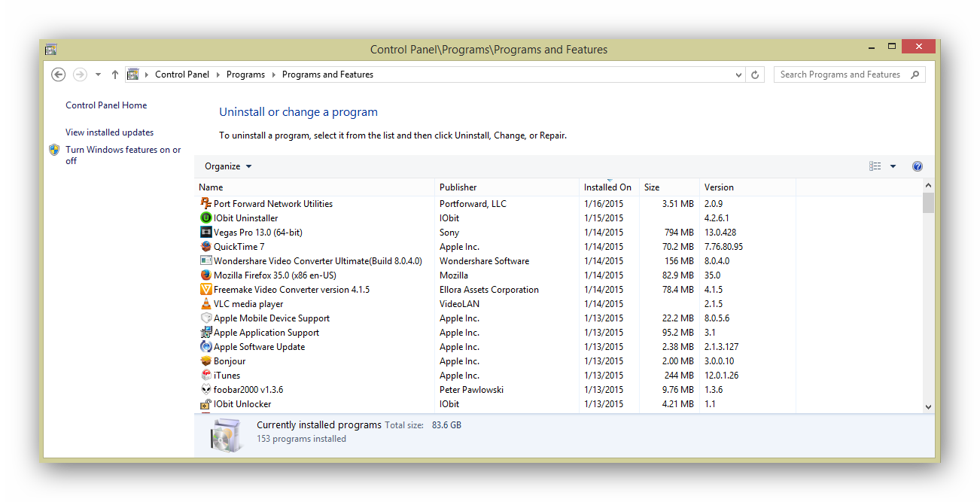Select the Vegas Pro 13.0 (64-bit) row
This screenshot has width=980, height=502.
pyautogui.click(x=495, y=232)
